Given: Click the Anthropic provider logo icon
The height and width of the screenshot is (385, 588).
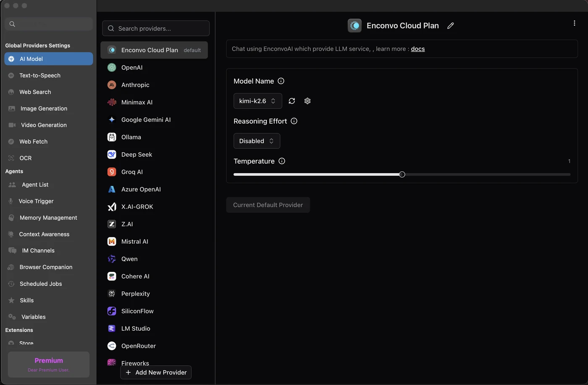Looking at the screenshot, I should [x=112, y=85].
